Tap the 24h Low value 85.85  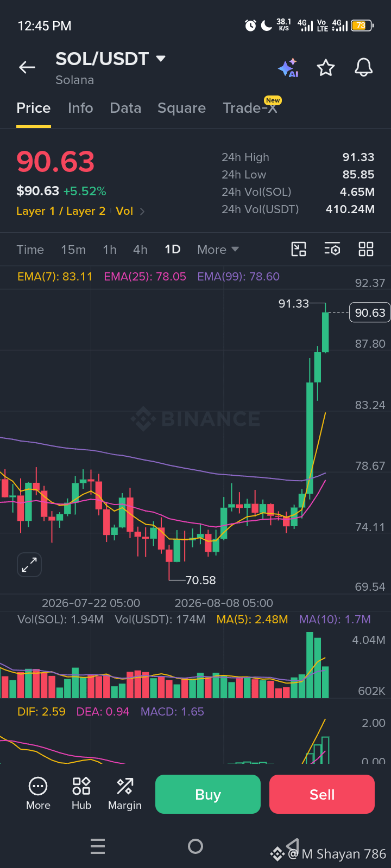coord(358,175)
